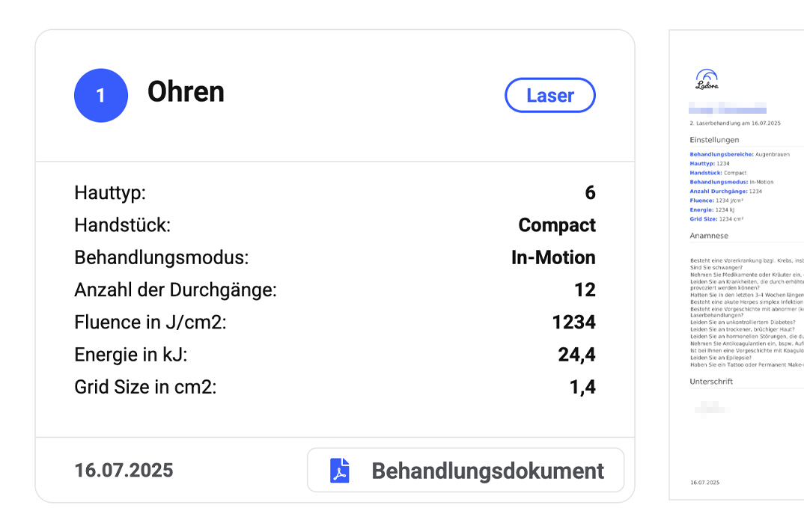Click the PDF icon on Behandlungsdokument button

coord(340,471)
